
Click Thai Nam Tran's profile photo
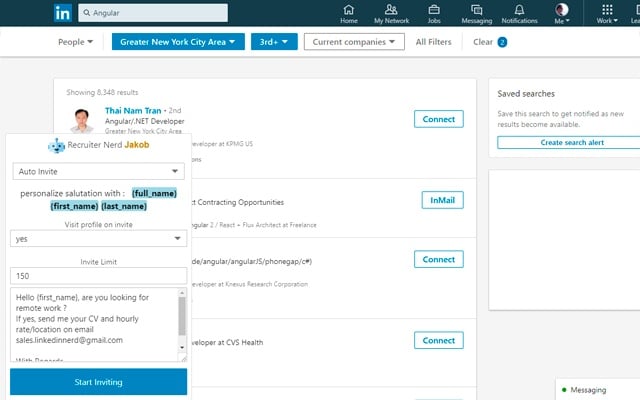click(82, 120)
